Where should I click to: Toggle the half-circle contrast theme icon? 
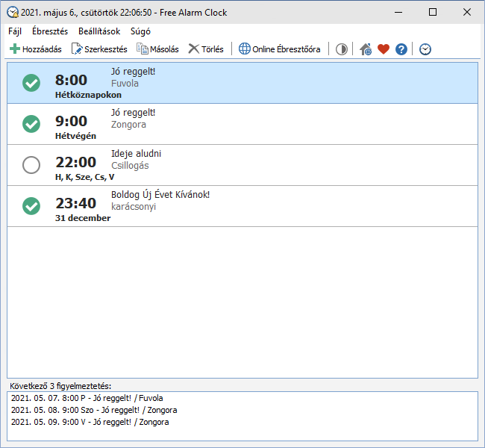point(342,49)
